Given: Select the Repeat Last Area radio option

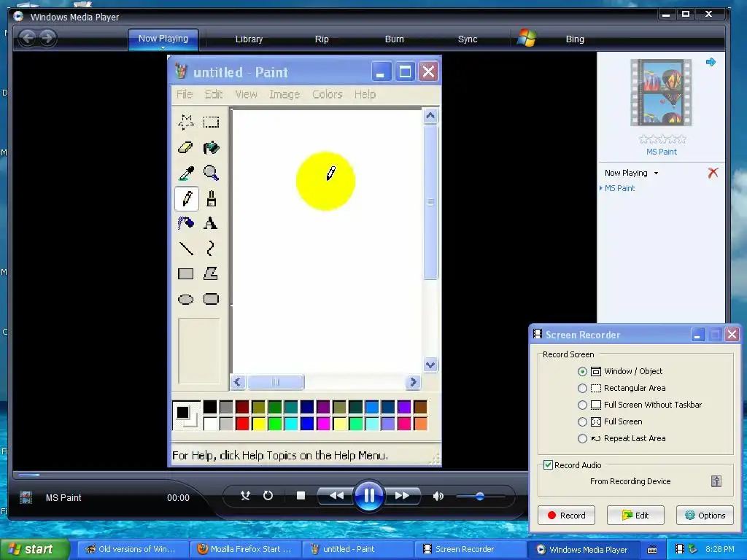Looking at the screenshot, I should (582, 438).
